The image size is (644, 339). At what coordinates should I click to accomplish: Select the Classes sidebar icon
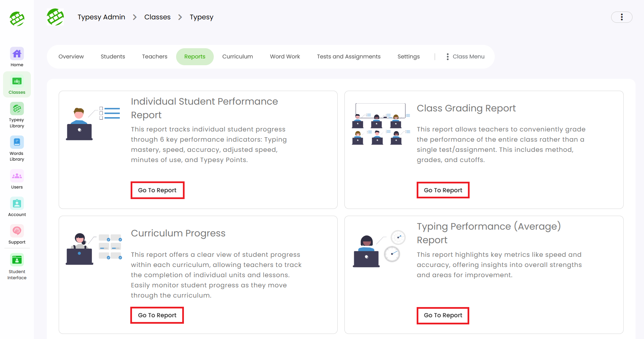[x=17, y=82]
